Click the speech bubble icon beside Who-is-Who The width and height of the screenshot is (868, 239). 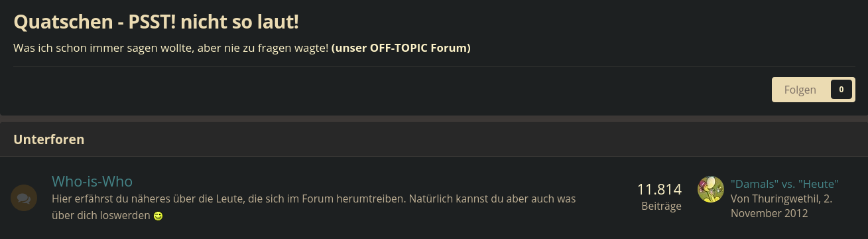pos(24,198)
